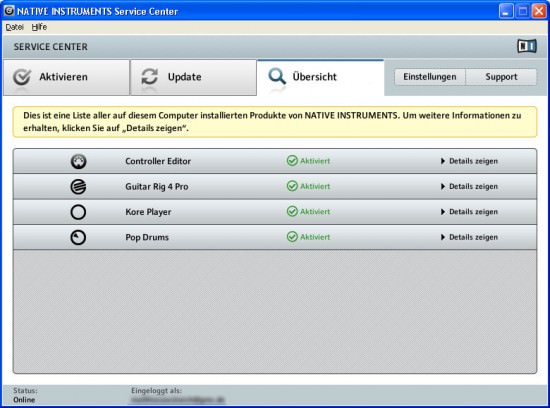Viewport: 550px width, 408px height.
Task: Click the Pop Drums product icon
Action: tap(78, 238)
